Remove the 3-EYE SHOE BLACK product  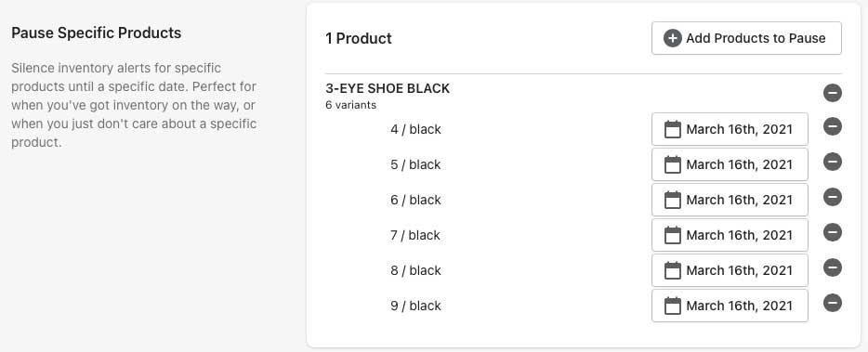[x=833, y=93]
